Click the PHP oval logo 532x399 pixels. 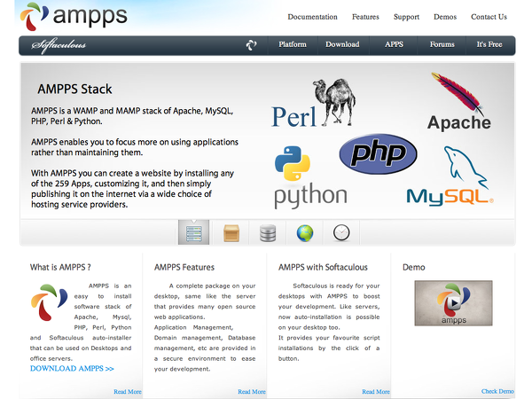point(378,153)
